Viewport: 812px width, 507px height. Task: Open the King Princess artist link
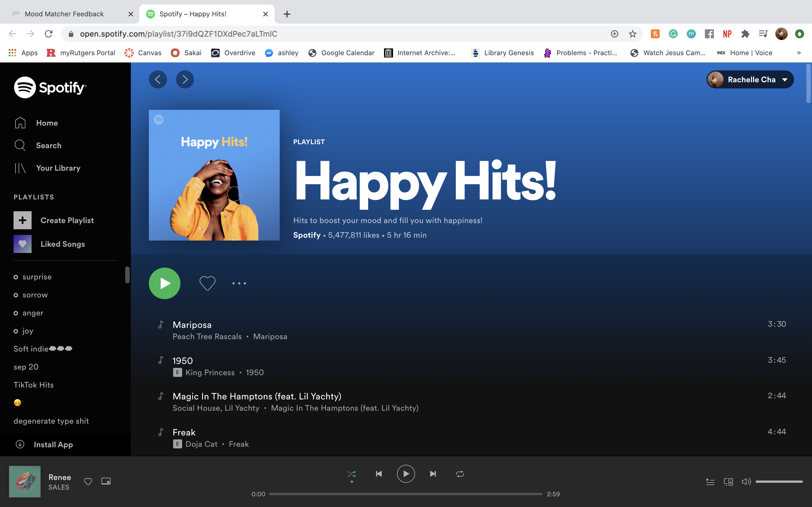coord(210,373)
